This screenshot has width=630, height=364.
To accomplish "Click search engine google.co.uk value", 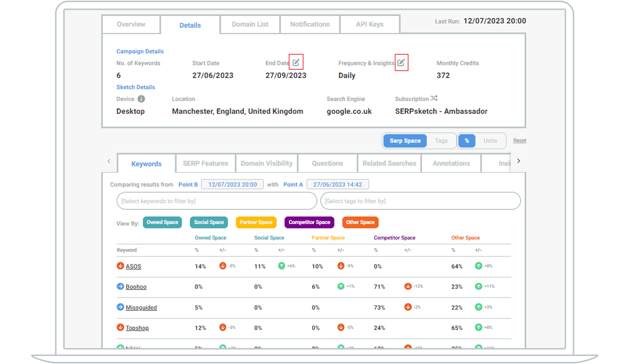I will [x=349, y=111].
